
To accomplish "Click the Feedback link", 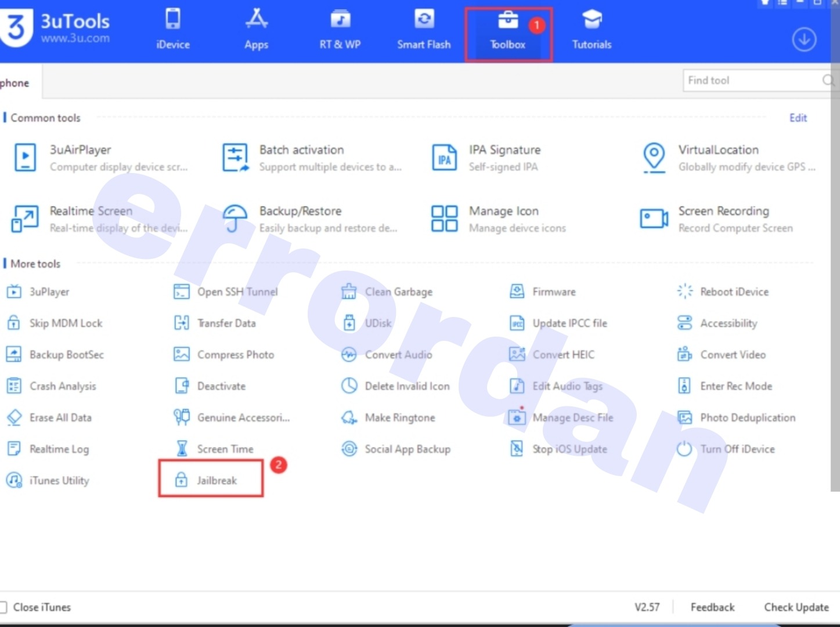I will pyautogui.click(x=712, y=607).
